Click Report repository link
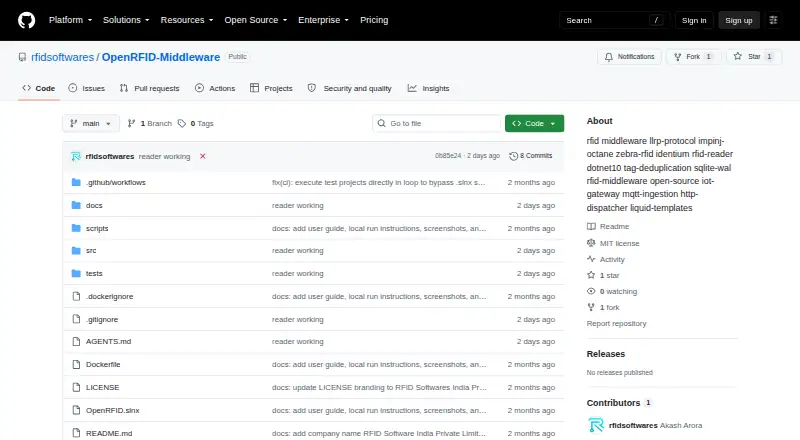Screen dimensions: 800x440 (616, 324)
